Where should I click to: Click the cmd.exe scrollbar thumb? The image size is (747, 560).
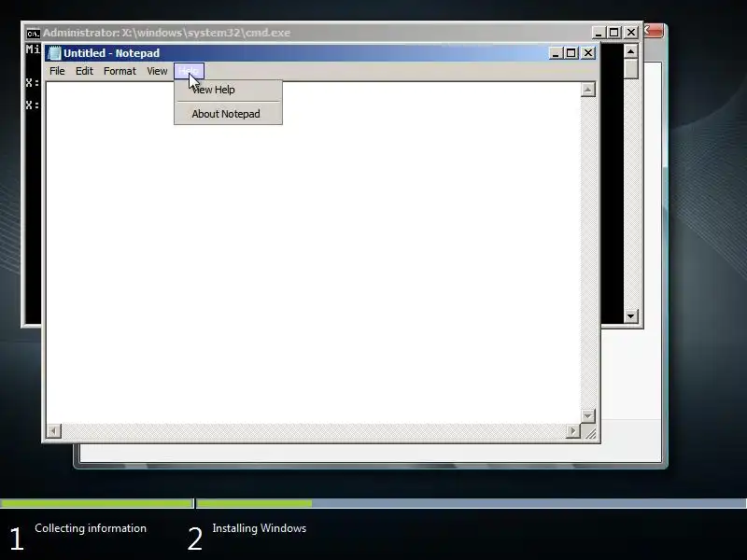[x=631, y=69]
